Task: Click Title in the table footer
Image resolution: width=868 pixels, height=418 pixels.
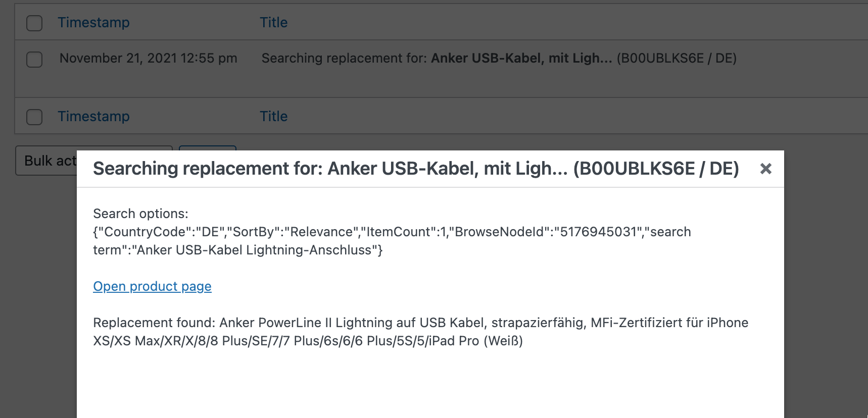Action: point(273,117)
